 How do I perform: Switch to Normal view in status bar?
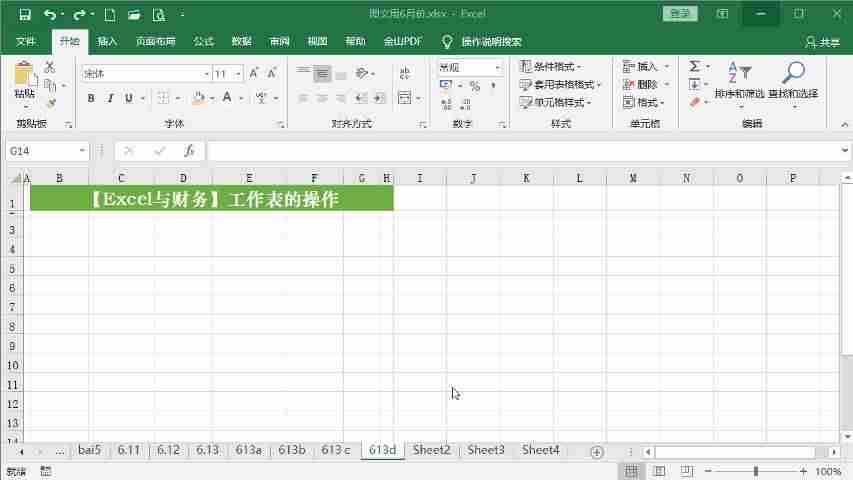pos(631,471)
